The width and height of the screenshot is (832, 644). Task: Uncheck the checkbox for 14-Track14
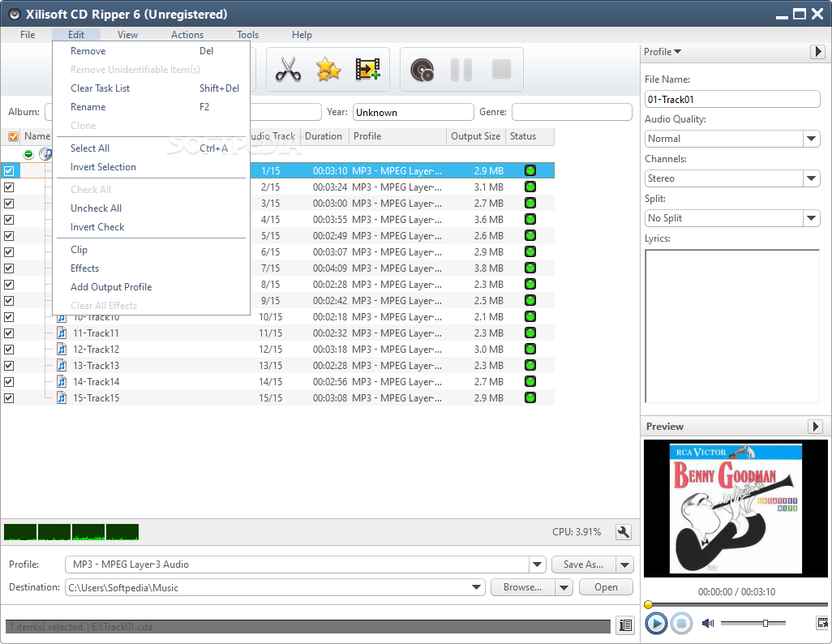click(x=9, y=382)
